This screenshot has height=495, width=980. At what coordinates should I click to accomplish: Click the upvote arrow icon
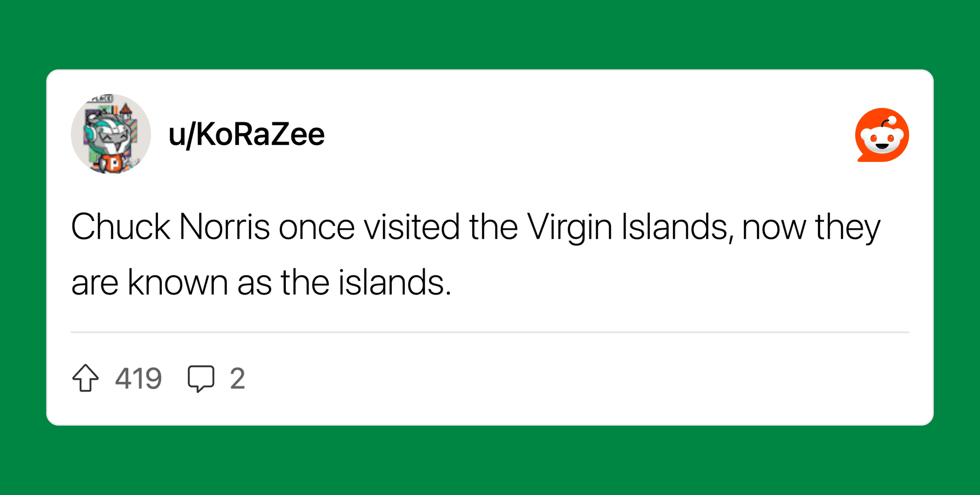tap(86, 378)
